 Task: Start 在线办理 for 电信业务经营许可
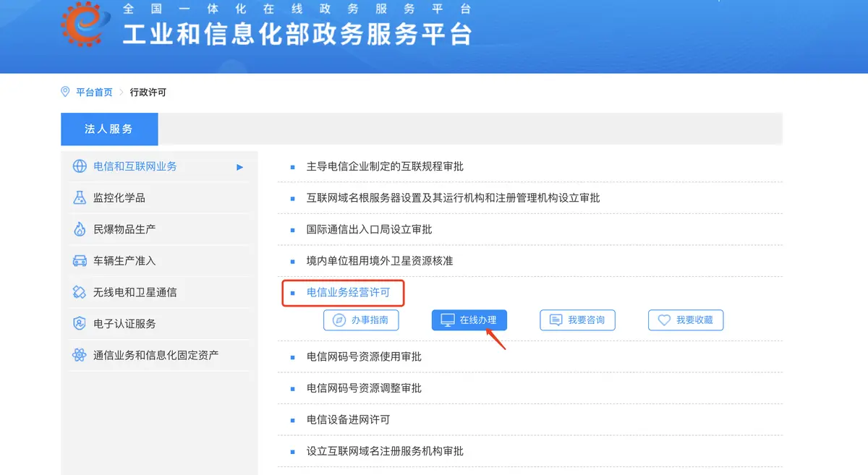point(469,320)
